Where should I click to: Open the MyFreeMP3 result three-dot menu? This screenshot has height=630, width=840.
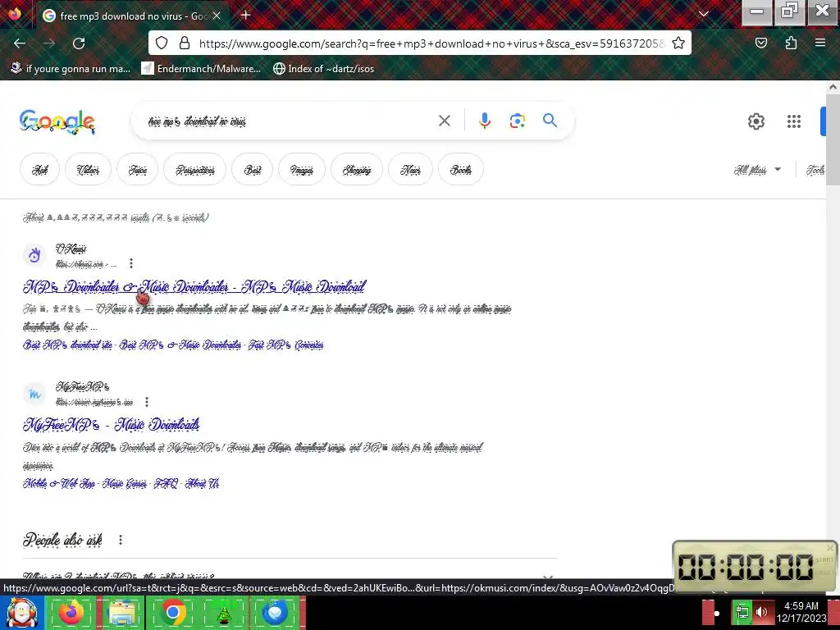point(147,401)
